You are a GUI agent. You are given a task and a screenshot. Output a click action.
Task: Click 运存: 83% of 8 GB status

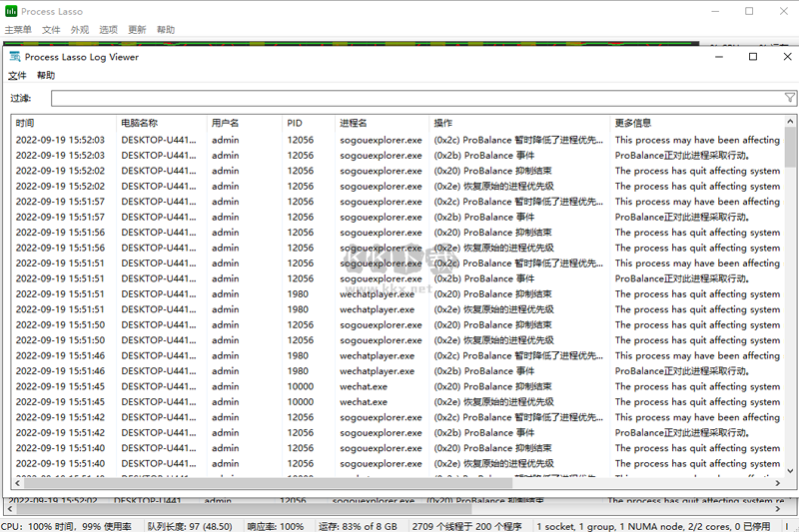click(358, 526)
